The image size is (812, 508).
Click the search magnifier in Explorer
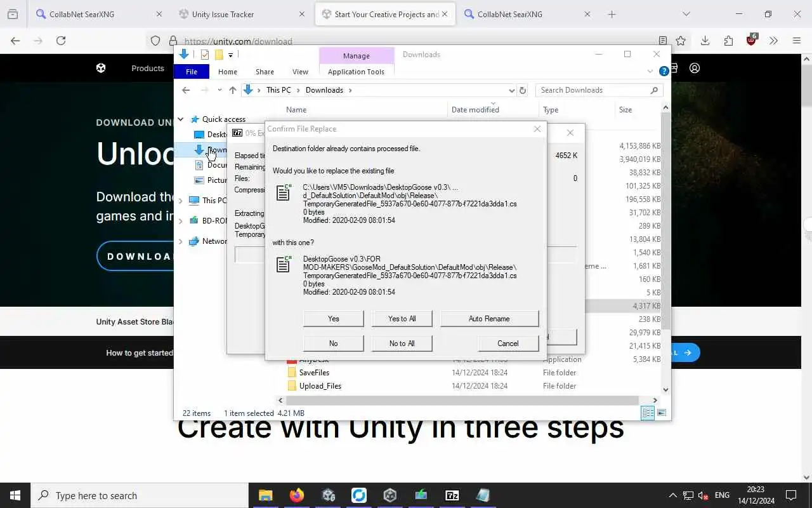coord(654,90)
